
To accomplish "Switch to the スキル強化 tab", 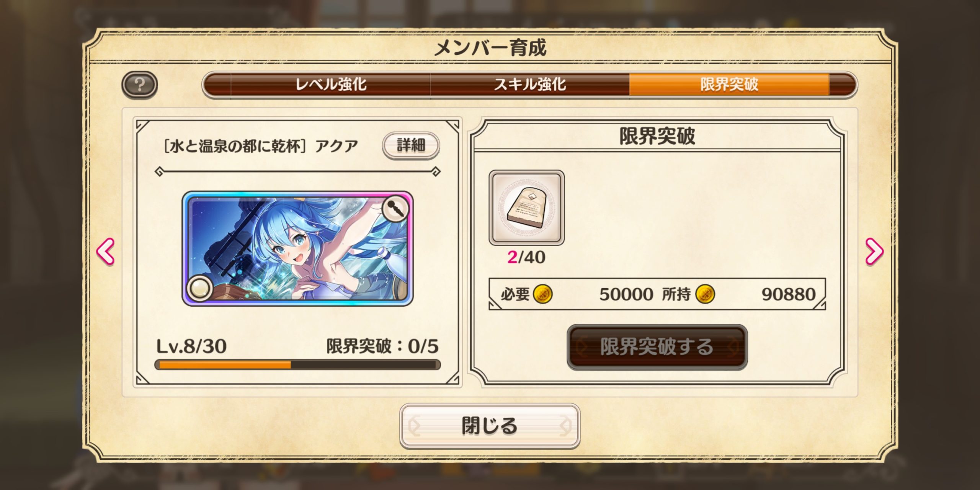I will (530, 84).
